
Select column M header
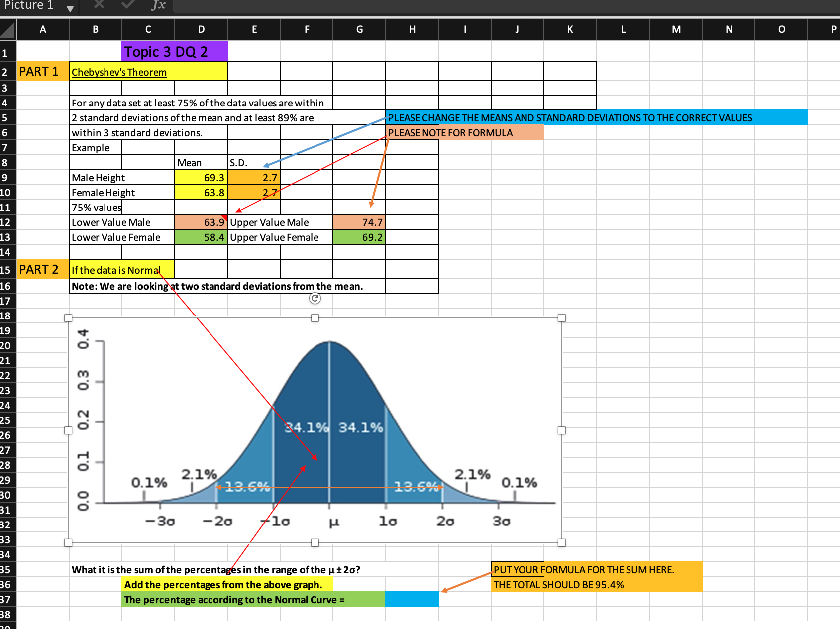676,29
